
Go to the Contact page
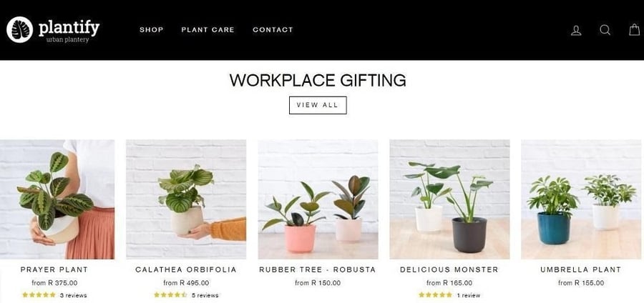click(x=273, y=29)
